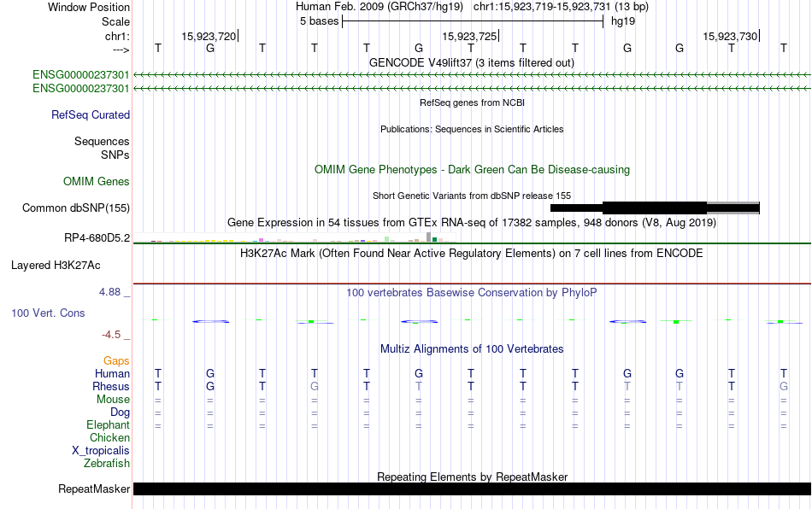
Task: Click the RP4-680D5.2 gene label
Action: [97, 238]
